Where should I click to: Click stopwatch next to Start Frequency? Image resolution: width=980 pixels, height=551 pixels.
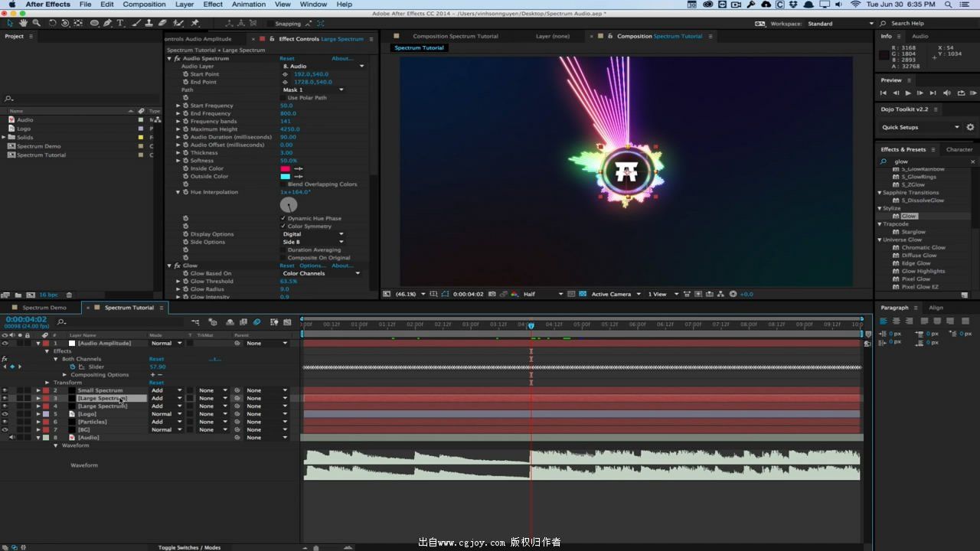[185, 106]
